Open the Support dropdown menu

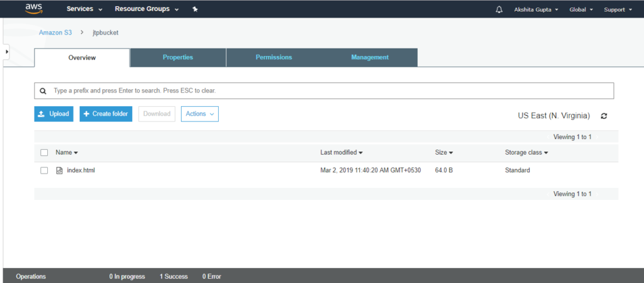618,9
